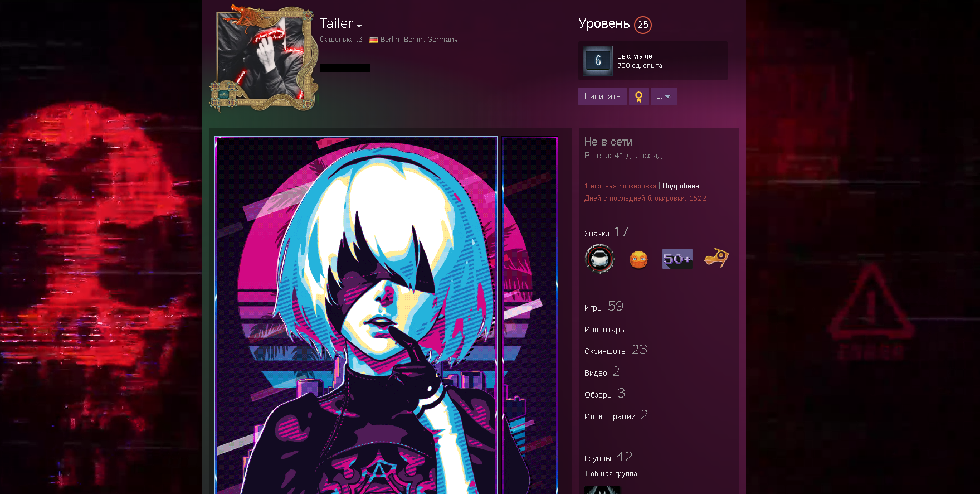Open the 6 years of service badge icon

(x=598, y=60)
